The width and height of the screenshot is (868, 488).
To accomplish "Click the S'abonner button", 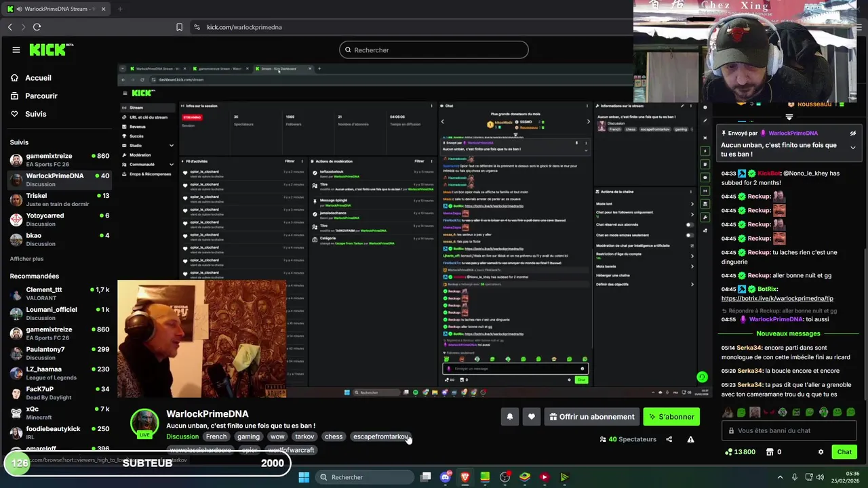I will click(x=671, y=417).
